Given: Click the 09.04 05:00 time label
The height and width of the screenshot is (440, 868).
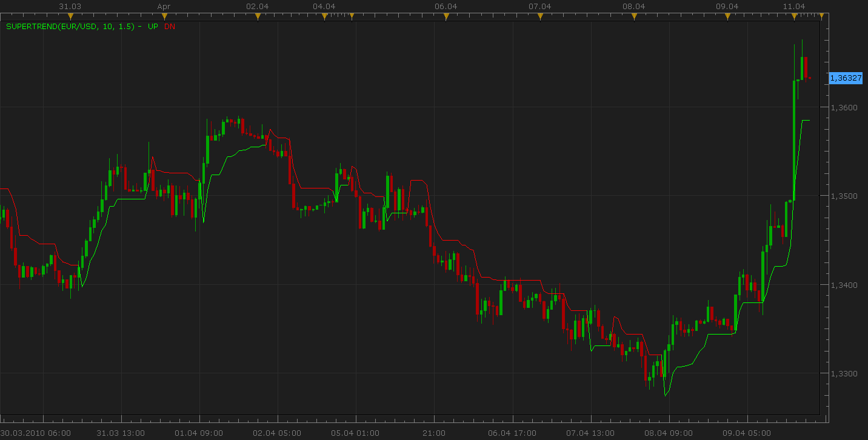Looking at the screenshot, I should coord(747,433).
